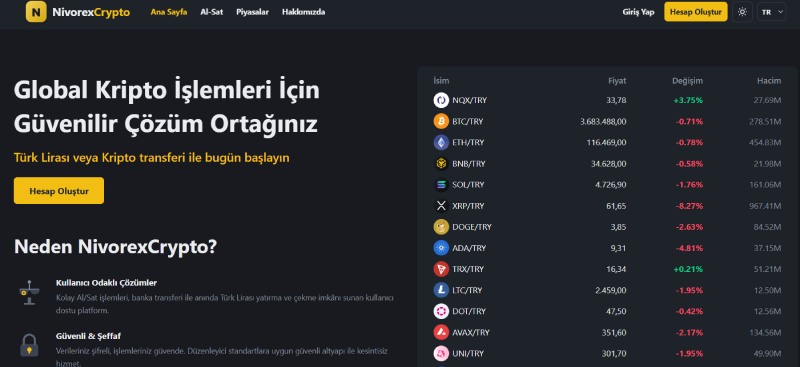The width and height of the screenshot is (800, 367).
Task: Click the BNB coin icon
Action: pos(441,163)
